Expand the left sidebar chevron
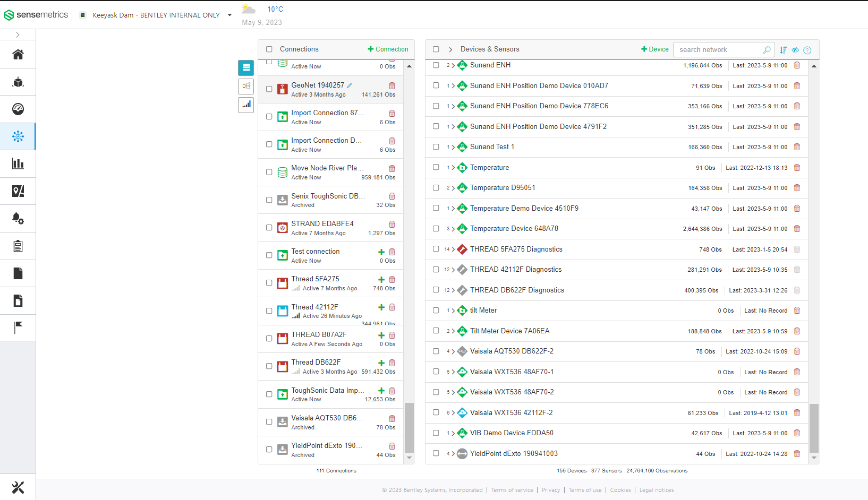 tap(18, 35)
